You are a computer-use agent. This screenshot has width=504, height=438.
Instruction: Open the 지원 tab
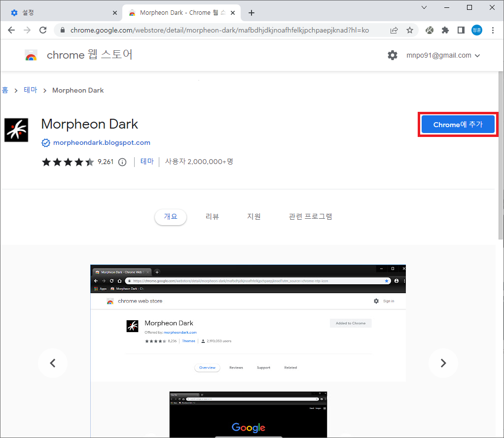[253, 217]
